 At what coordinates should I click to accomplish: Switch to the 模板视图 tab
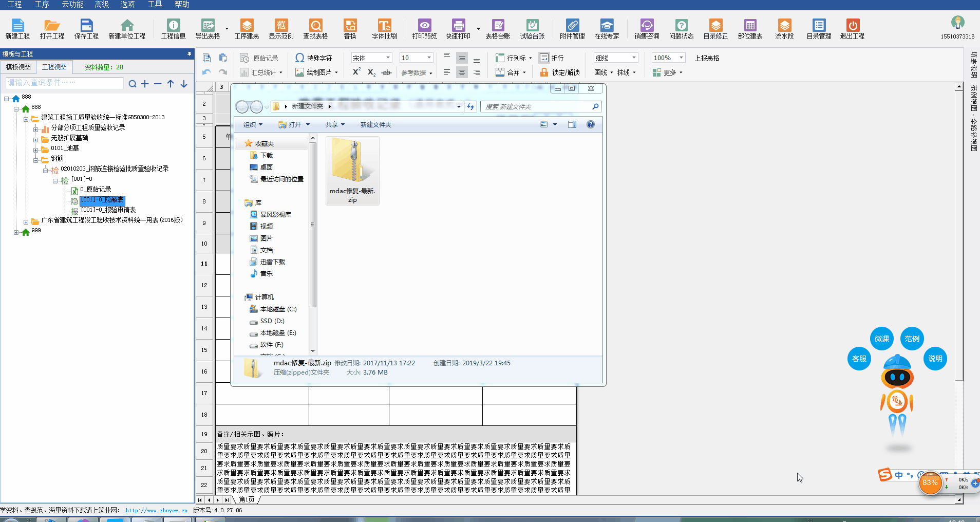click(x=18, y=67)
